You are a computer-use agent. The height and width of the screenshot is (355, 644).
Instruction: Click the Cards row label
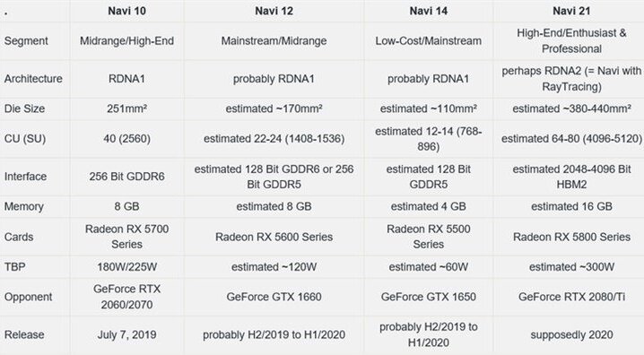(x=19, y=237)
